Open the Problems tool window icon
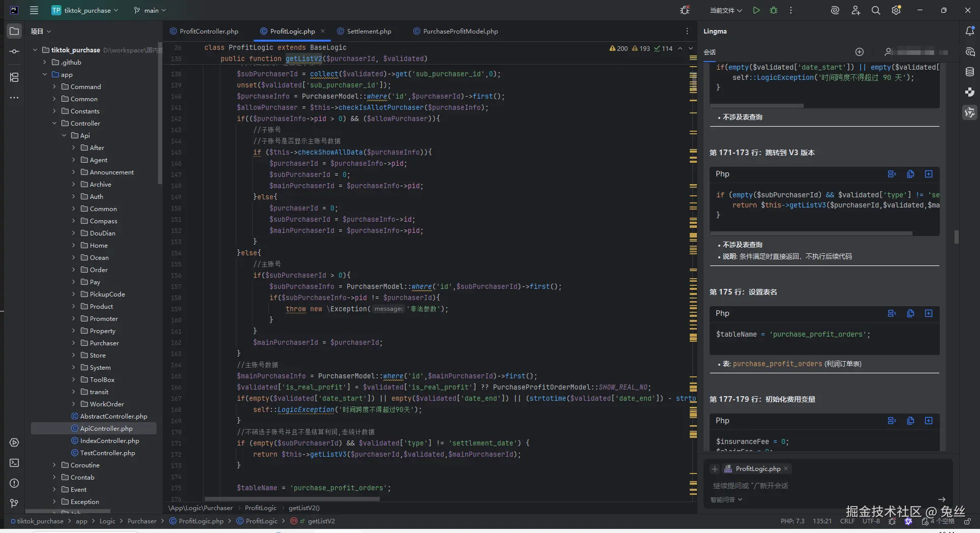Screen dimensions: 980x533 coord(14,483)
